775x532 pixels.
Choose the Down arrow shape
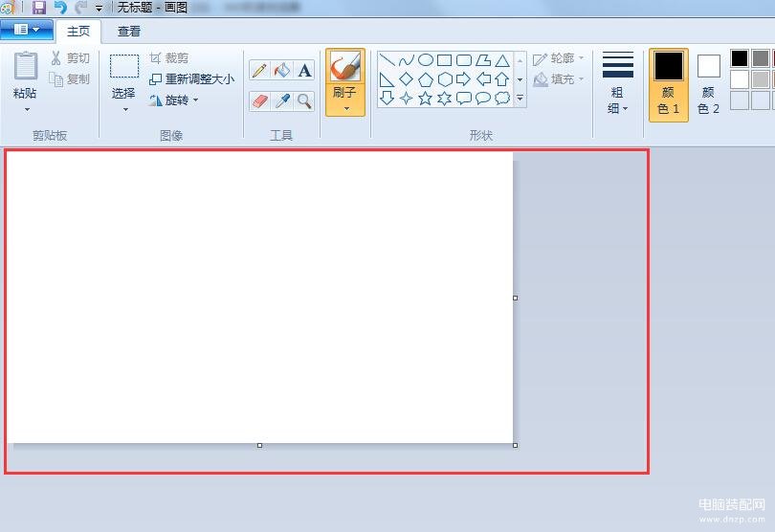pos(387,98)
